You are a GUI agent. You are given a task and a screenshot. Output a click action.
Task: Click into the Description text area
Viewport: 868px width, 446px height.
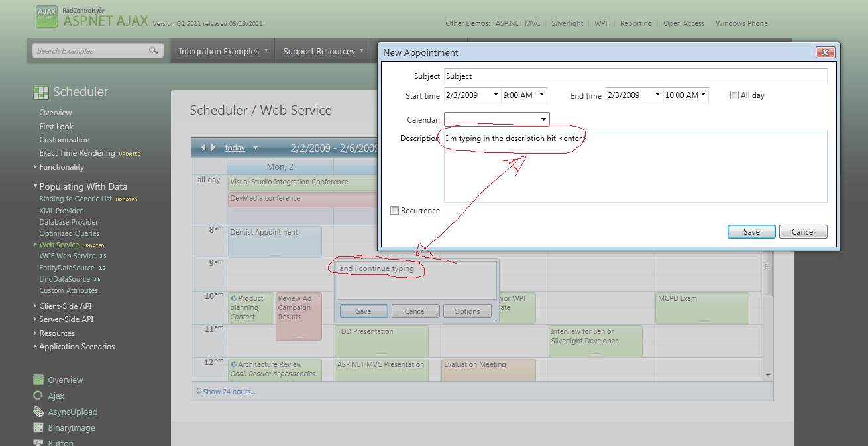[x=635, y=166]
